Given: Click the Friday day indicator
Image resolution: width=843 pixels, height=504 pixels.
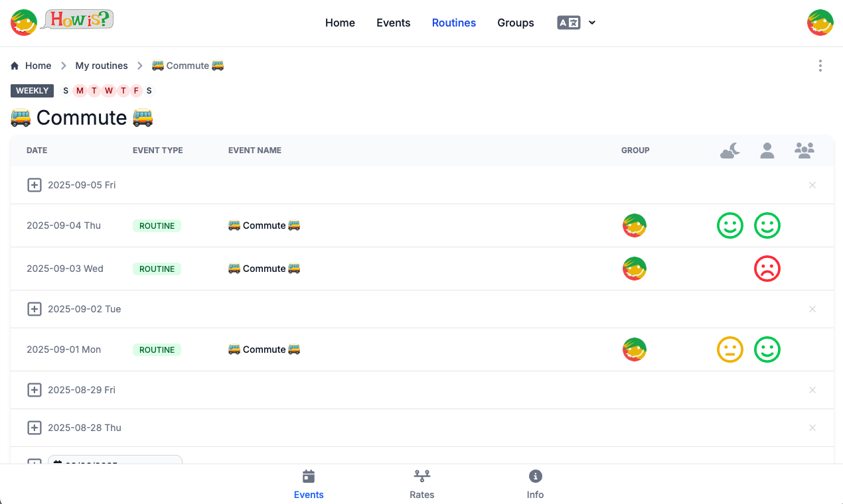Looking at the screenshot, I should pos(136,91).
